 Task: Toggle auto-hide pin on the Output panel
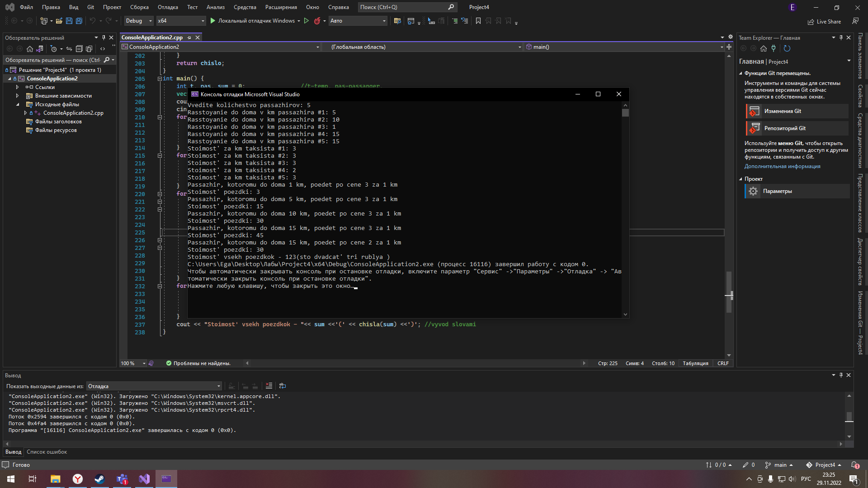(841, 375)
